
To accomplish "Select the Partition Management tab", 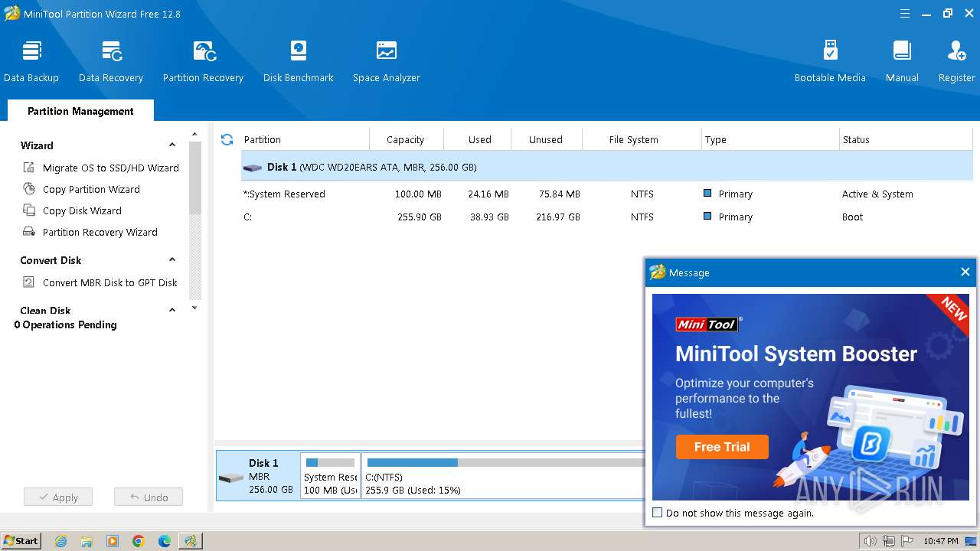I will click(x=80, y=111).
